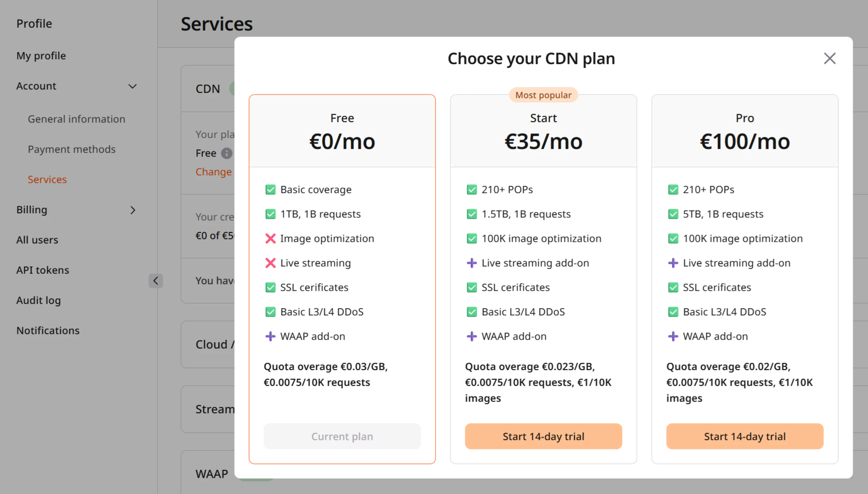
Task: Click the red X beside Live streaming in Free plan
Action: coord(270,263)
